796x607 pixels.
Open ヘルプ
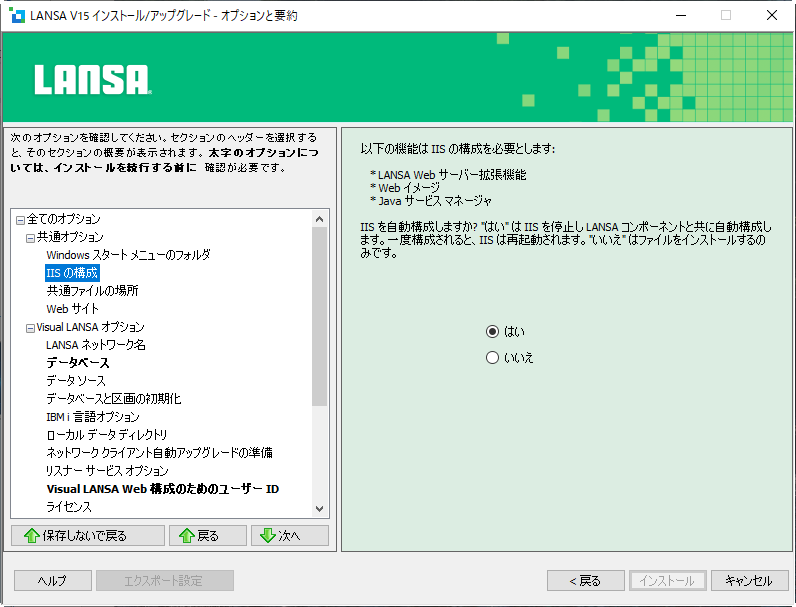click(53, 581)
